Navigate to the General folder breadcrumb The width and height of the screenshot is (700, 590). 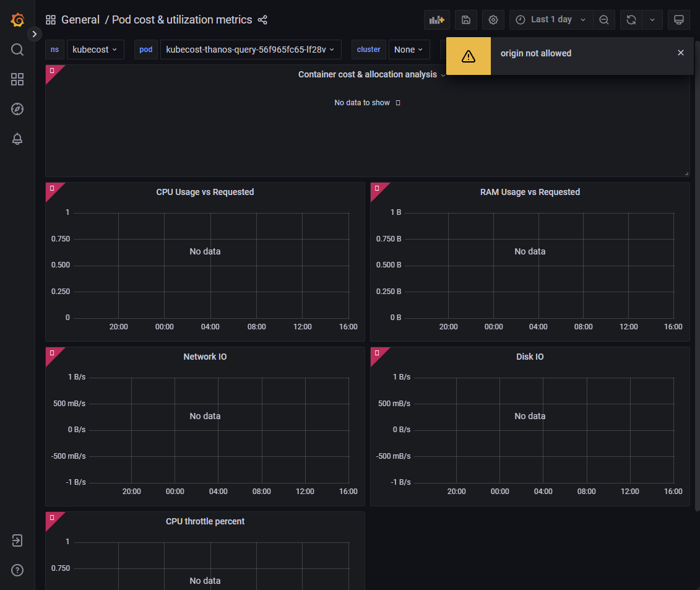[x=80, y=19]
